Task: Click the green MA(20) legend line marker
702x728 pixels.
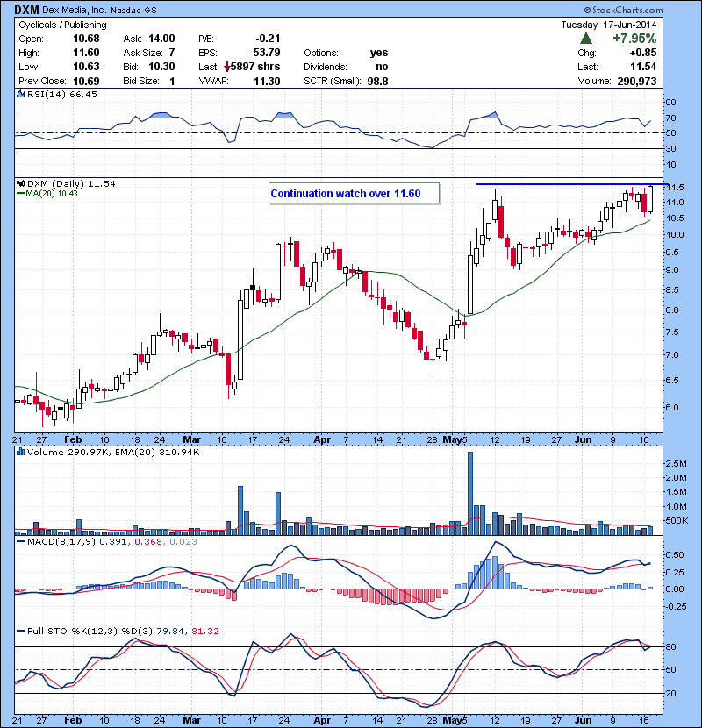Action: (20, 194)
